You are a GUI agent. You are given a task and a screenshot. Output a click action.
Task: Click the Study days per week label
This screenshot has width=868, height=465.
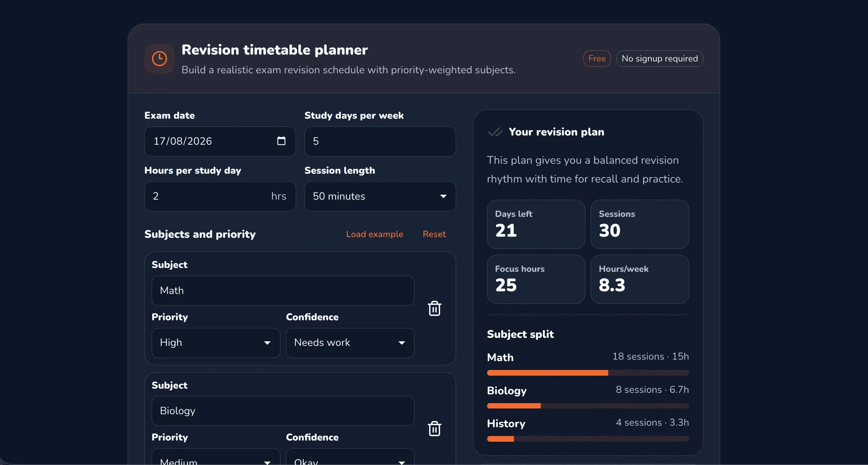(354, 115)
